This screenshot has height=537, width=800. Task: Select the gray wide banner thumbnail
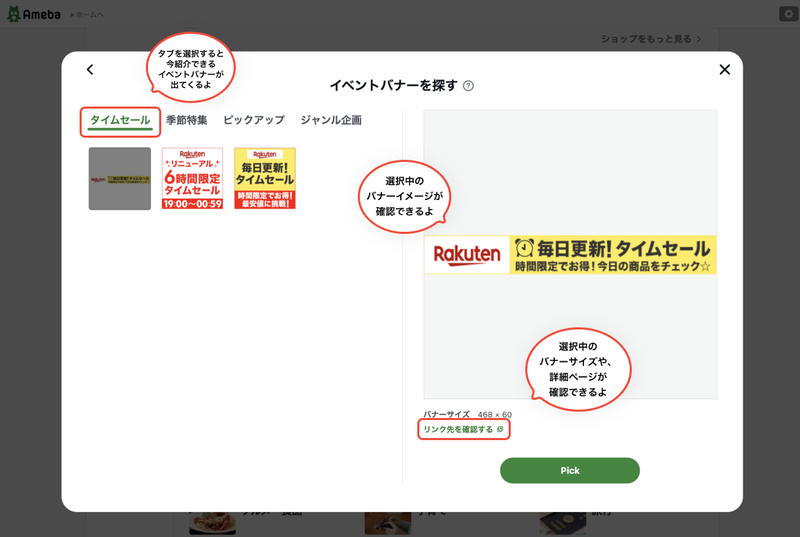120,178
